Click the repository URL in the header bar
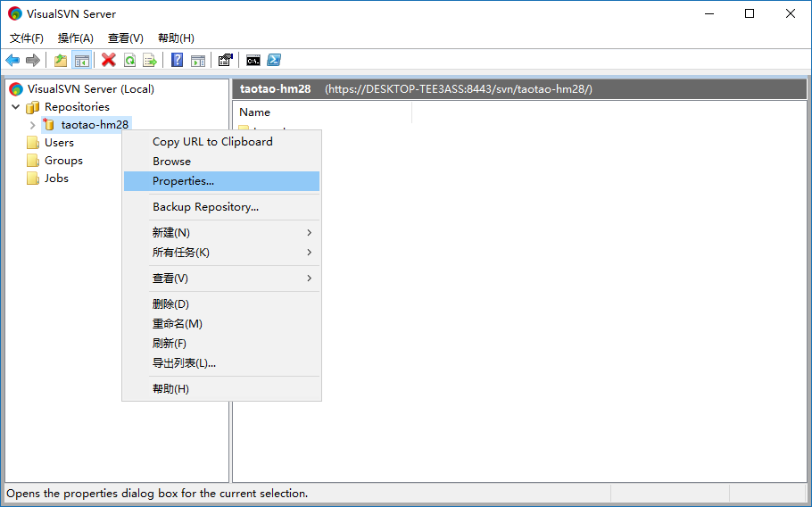 pyautogui.click(x=459, y=89)
